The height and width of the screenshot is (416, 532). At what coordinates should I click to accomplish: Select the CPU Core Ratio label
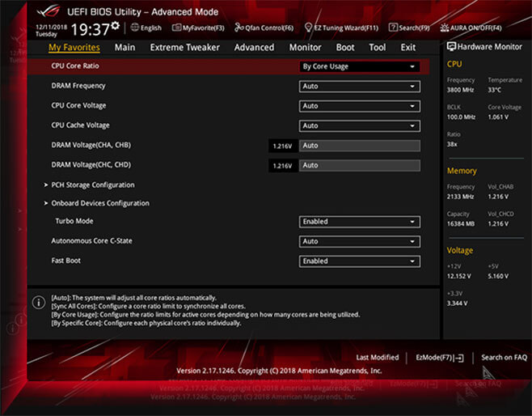pyautogui.click(x=75, y=66)
